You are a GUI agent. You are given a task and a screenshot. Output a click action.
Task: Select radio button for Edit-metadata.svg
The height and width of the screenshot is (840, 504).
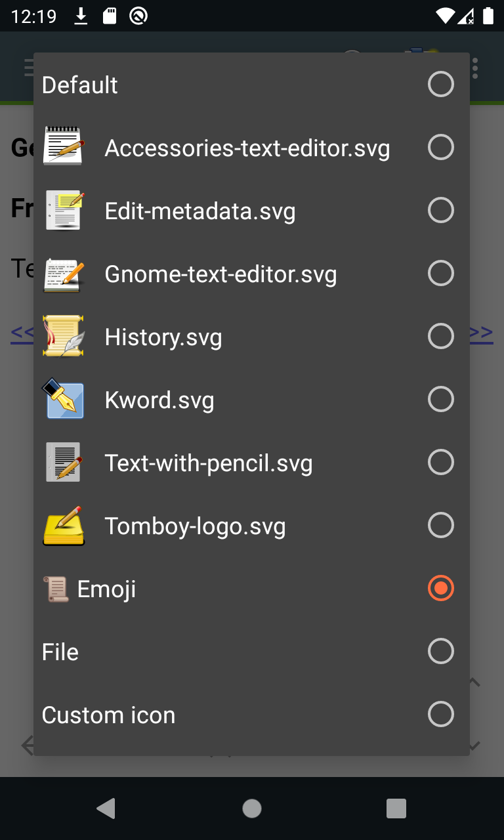[440, 210]
